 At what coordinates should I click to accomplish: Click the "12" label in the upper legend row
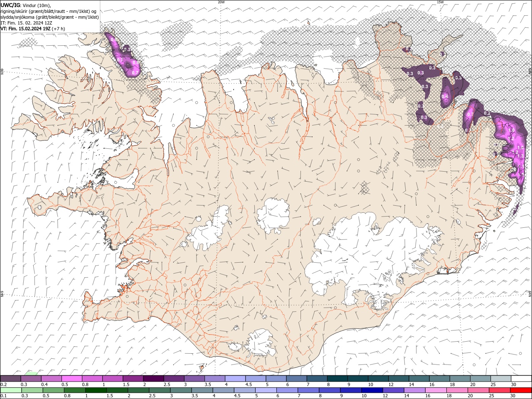[x=391, y=384]
